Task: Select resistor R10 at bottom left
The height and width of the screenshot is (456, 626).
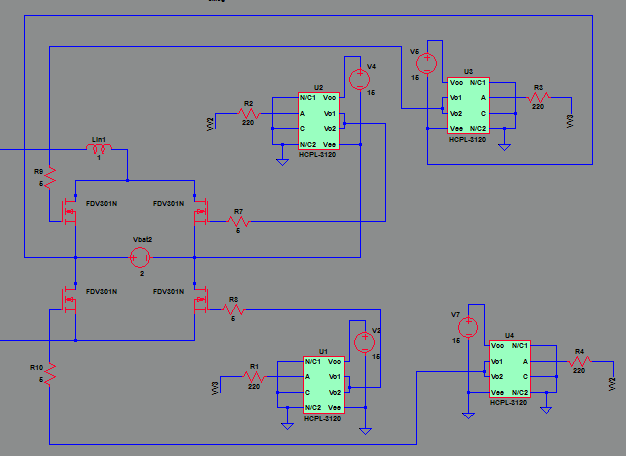Action: 48,375
